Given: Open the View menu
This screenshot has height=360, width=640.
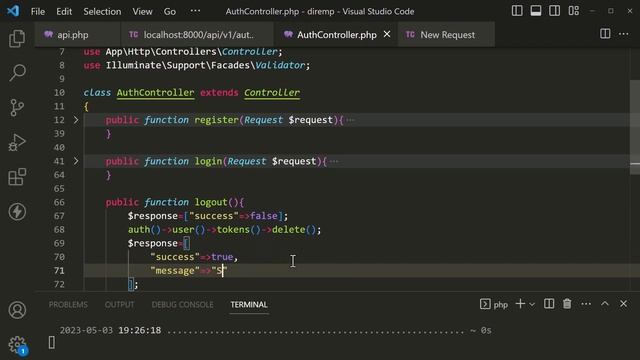Looking at the screenshot, I should tap(142, 11).
